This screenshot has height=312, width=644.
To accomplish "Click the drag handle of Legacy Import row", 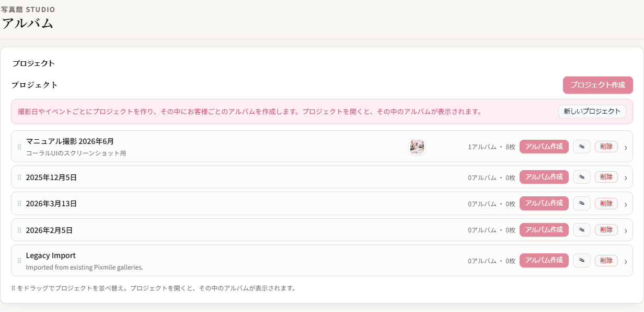I will (x=19, y=261).
